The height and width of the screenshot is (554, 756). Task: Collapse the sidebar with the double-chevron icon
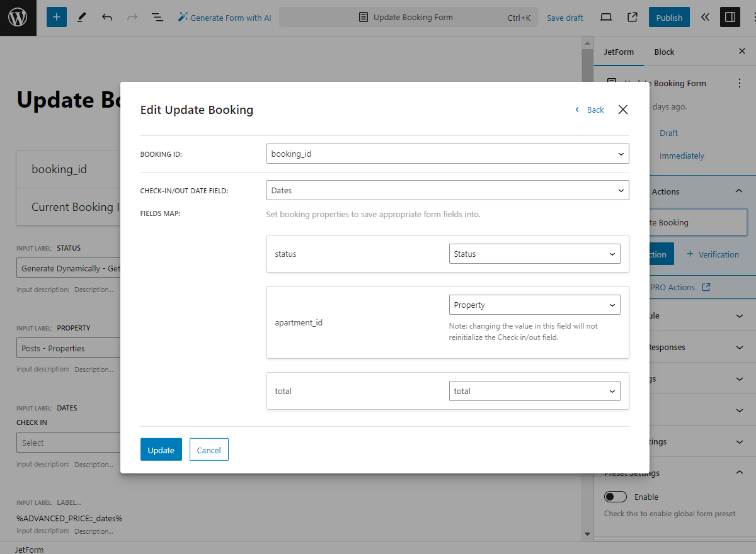pos(705,17)
